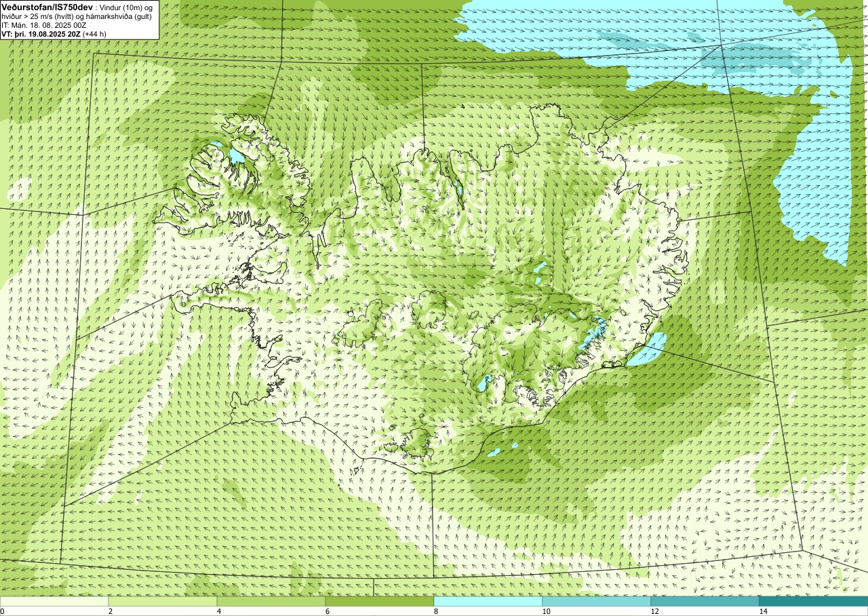Click the Veðurstofan/IS750dev title text
868x616 pixels.
coord(47,7)
